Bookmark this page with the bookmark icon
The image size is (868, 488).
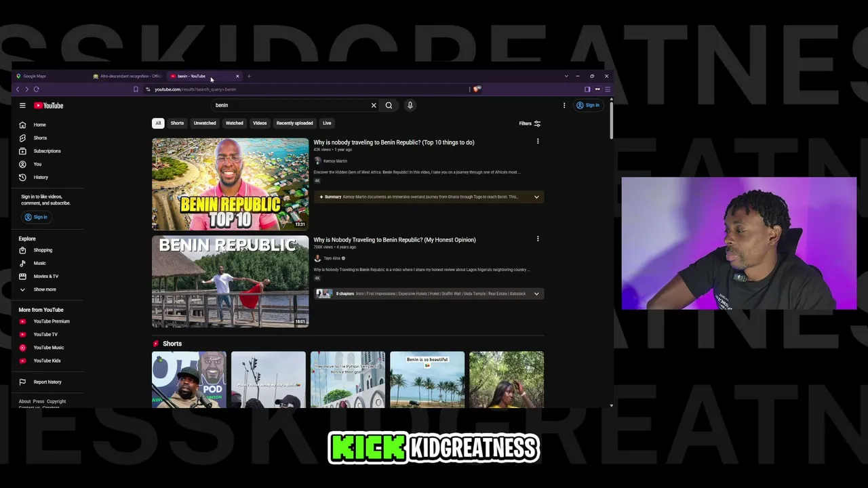point(136,89)
